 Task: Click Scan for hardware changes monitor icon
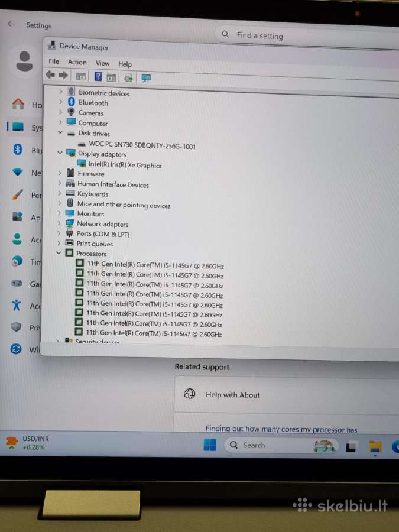pyautogui.click(x=146, y=79)
